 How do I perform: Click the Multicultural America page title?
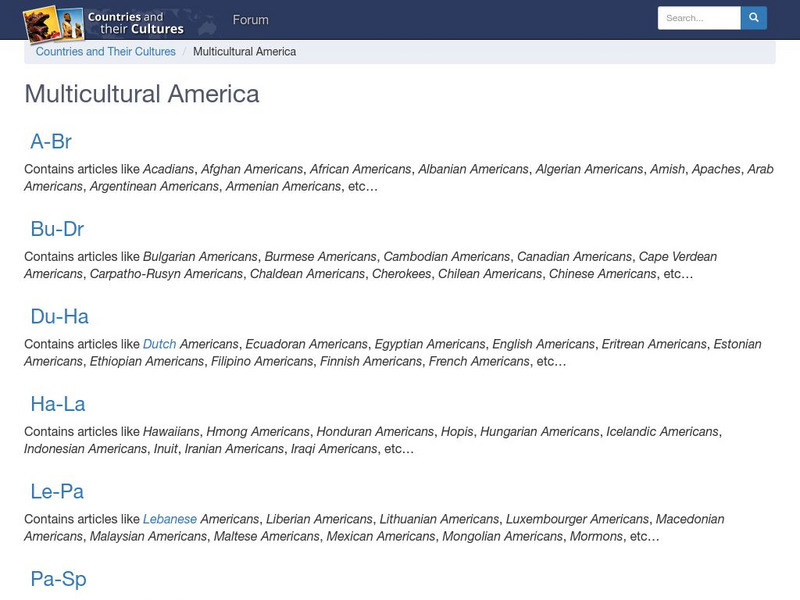click(142, 94)
